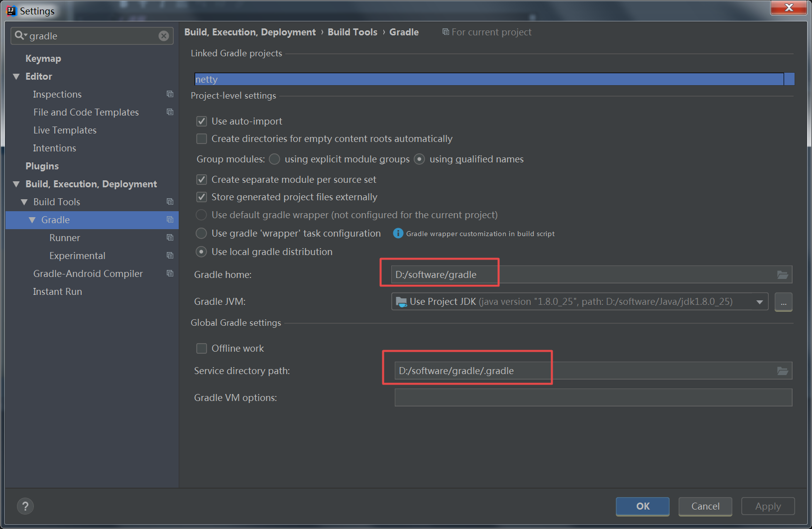Click the OK button
The height and width of the screenshot is (529, 812).
click(x=643, y=506)
